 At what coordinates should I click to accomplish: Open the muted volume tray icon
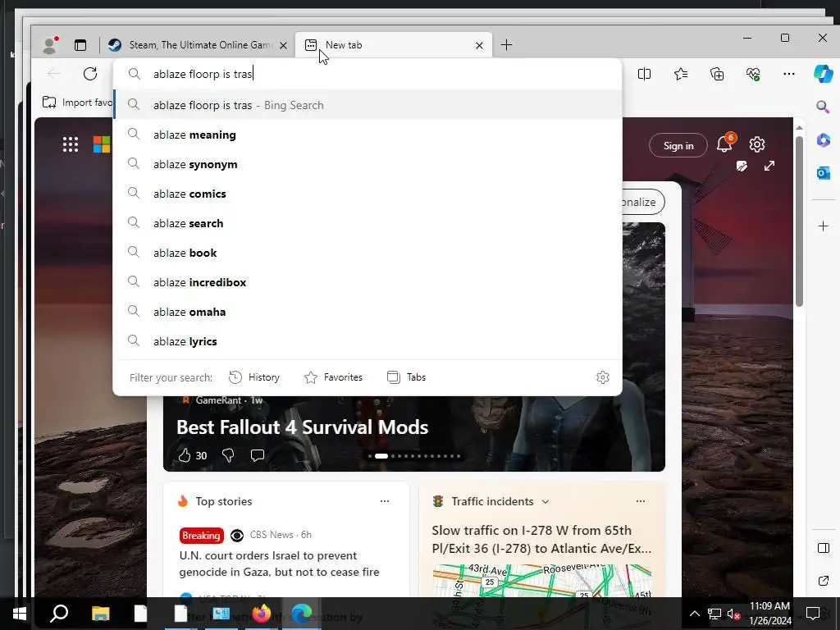coord(734,614)
